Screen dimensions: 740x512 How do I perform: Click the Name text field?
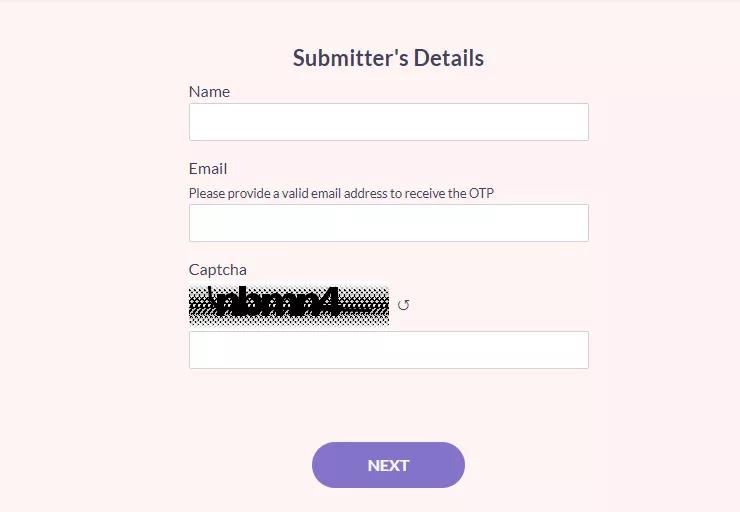click(x=388, y=122)
